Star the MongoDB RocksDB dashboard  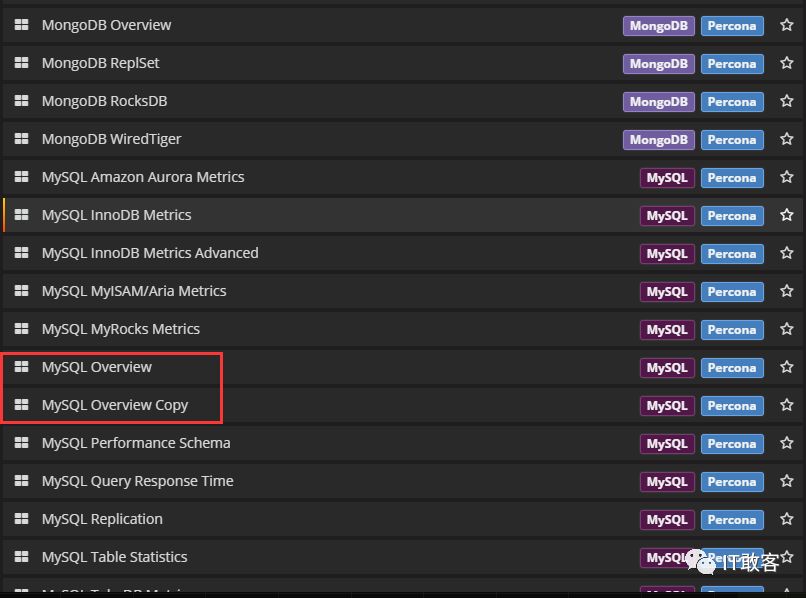click(x=786, y=101)
